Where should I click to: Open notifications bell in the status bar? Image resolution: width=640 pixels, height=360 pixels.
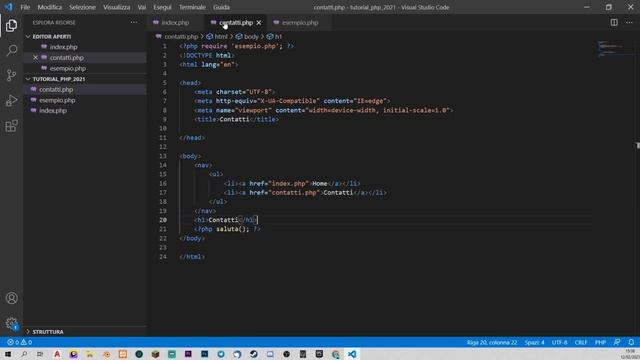point(631,342)
